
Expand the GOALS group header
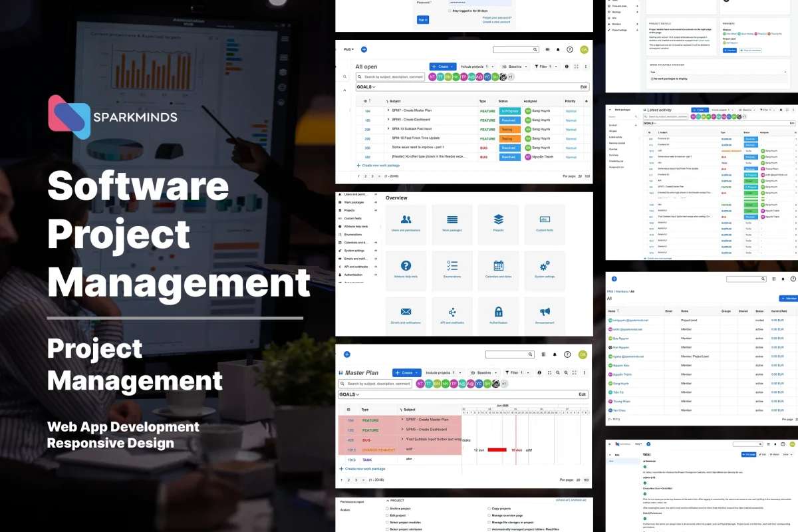[364, 87]
